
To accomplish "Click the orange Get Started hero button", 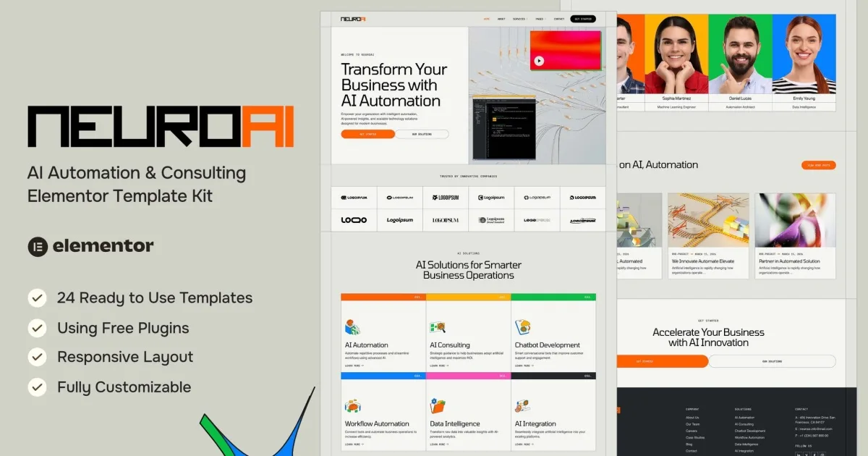I will [x=368, y=134].
